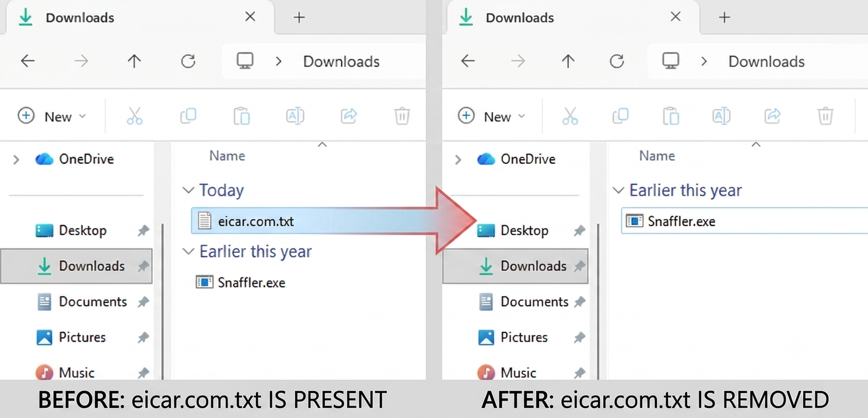The image size is (868, 418).
Task: Select Downloads tab in right window
Action: (573, 17)
